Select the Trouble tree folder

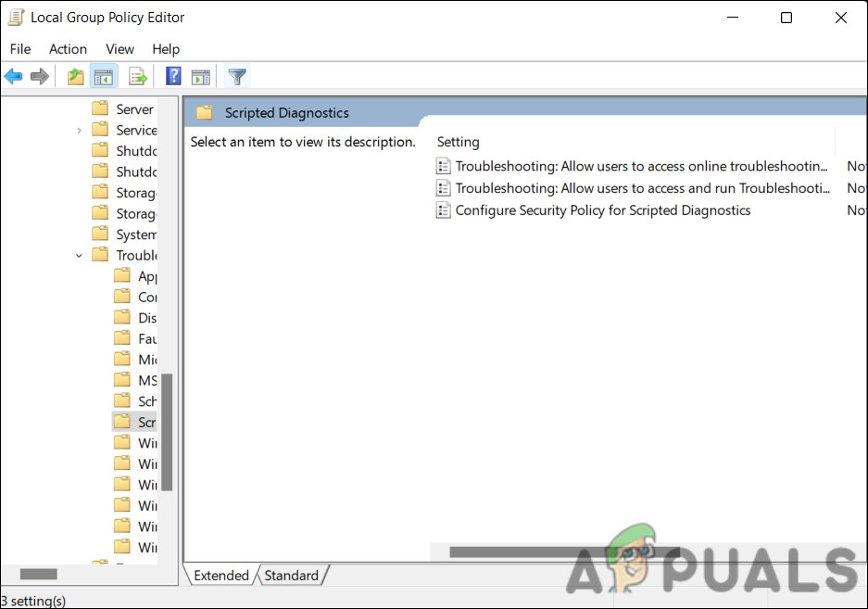point(124,256)
